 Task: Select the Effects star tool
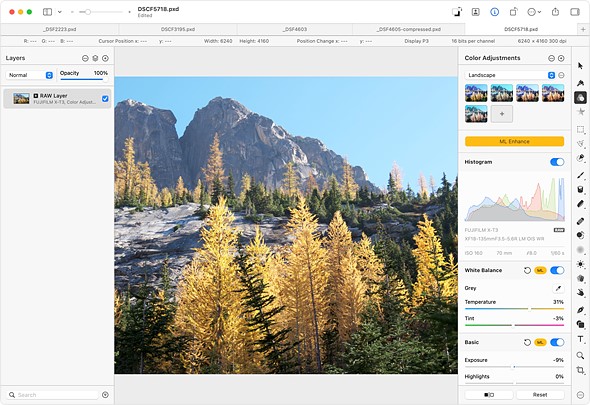coord(580,112)
